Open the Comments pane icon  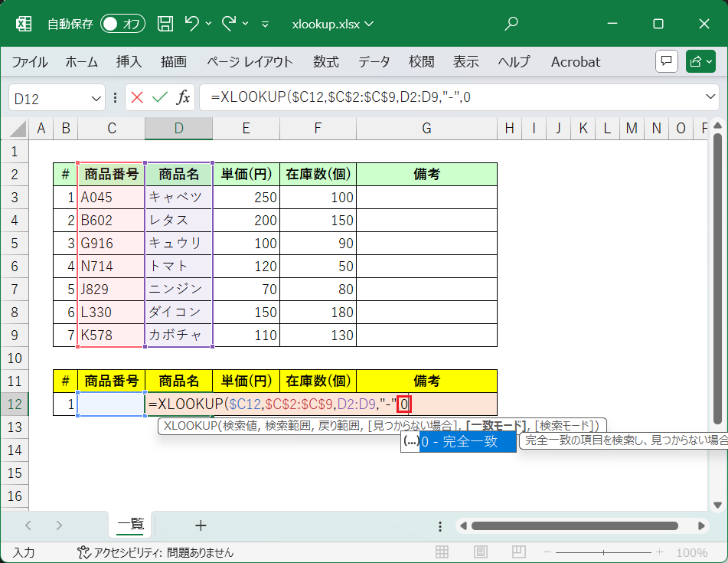click(x=667, y=61)
